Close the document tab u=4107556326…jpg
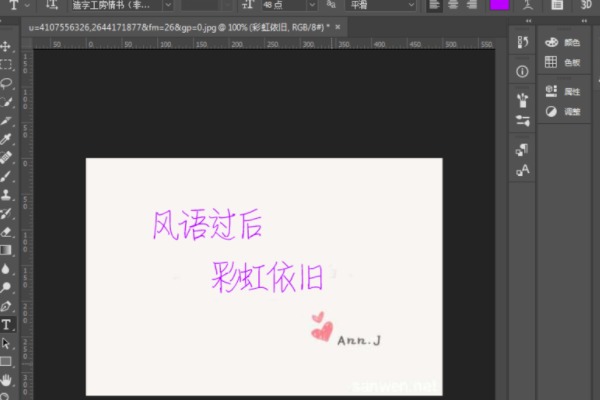This screenshot has width=600, height=400. (x=338, y=27)
